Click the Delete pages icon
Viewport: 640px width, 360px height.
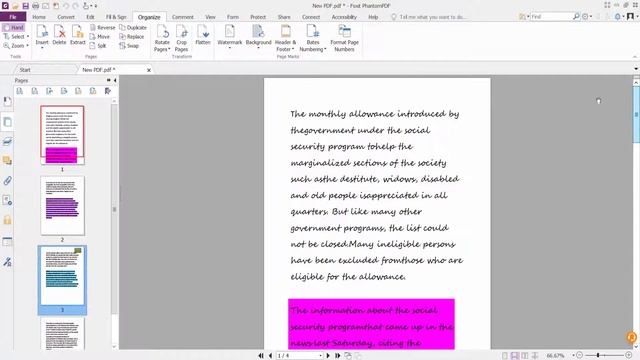[x=60, y=31]
